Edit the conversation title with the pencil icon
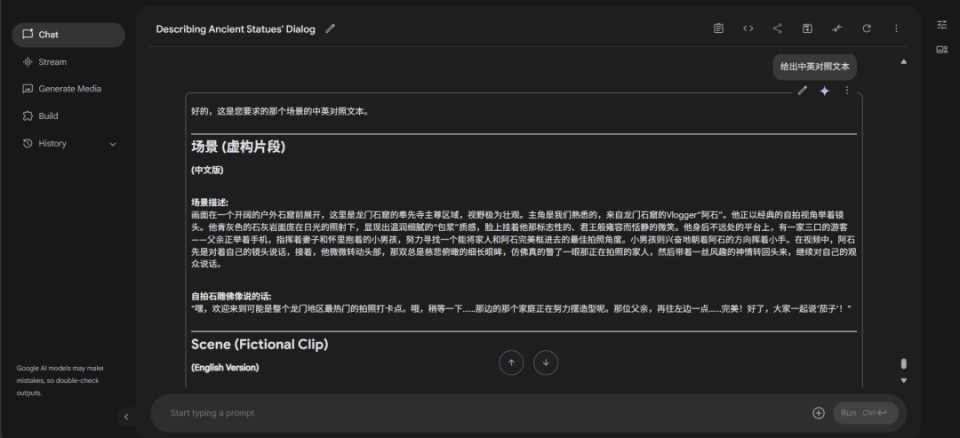The image size is (960, 438). tap(330, 28)
